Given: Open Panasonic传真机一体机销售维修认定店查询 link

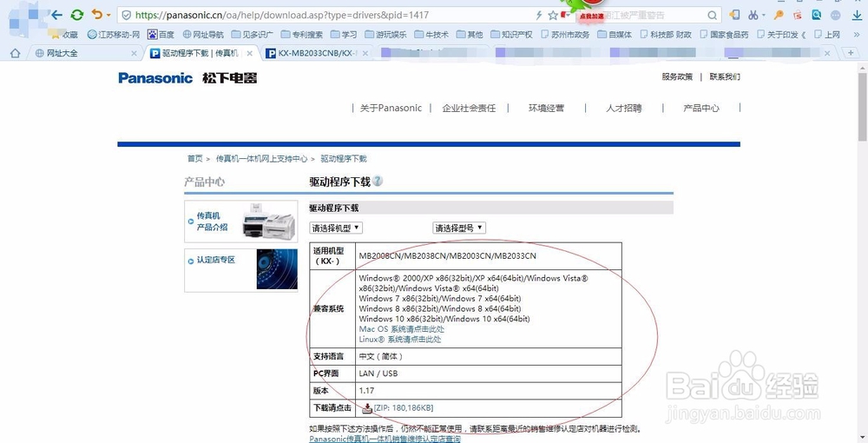Looking at the screenshot, I should 385,440.
